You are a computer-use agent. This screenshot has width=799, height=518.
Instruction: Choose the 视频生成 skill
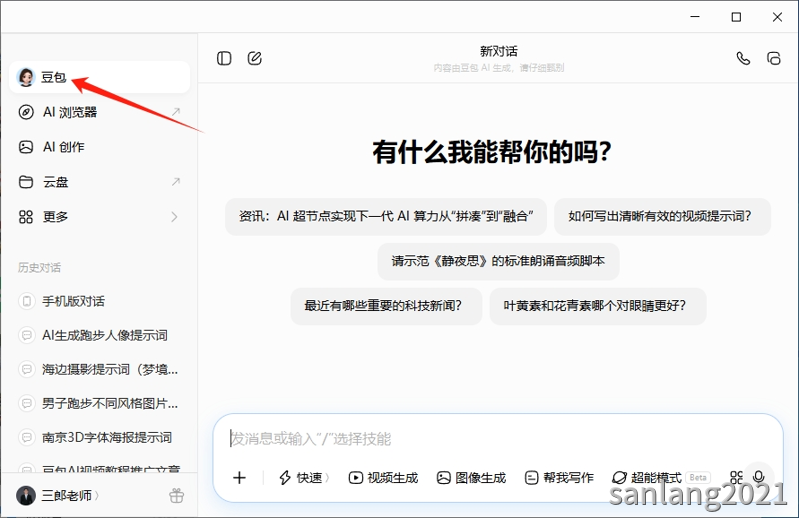pyautogui.click(x=383, y=478)
